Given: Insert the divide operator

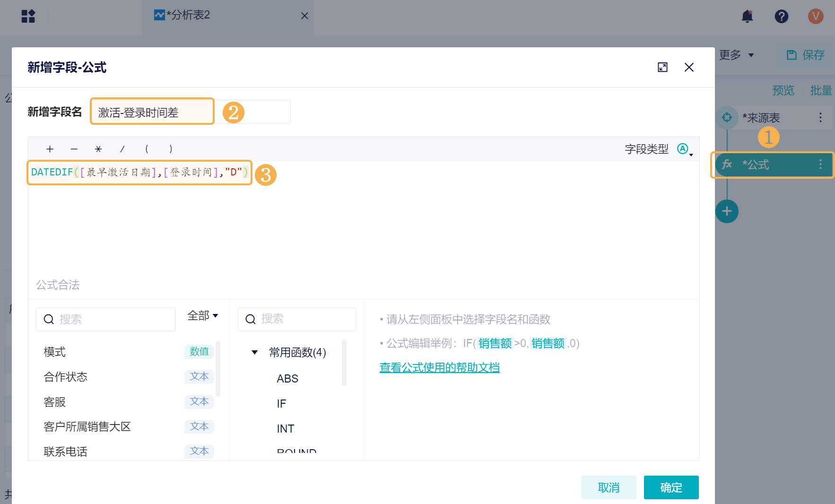Looking at the screenshot, I should (122, 149).
